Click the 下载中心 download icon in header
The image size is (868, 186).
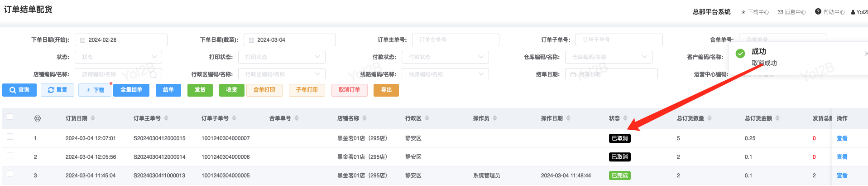[x=743, y=12]
